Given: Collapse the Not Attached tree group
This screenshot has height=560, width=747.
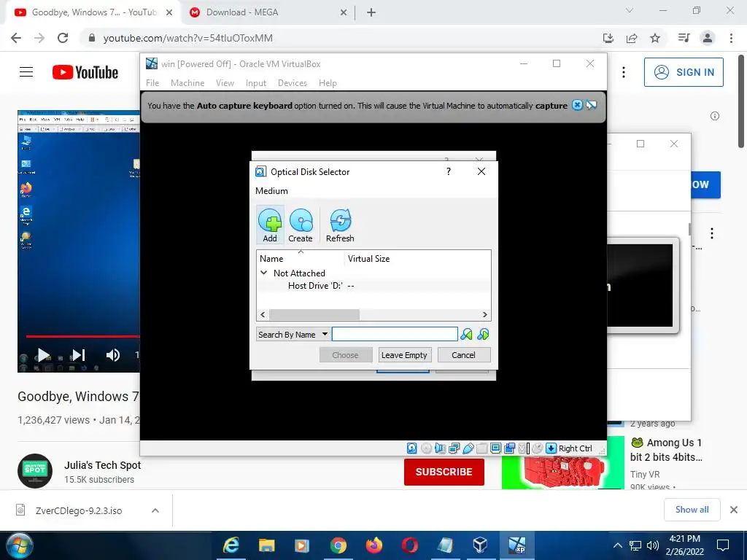Looking at the screenshot, I should pos(263,273).
